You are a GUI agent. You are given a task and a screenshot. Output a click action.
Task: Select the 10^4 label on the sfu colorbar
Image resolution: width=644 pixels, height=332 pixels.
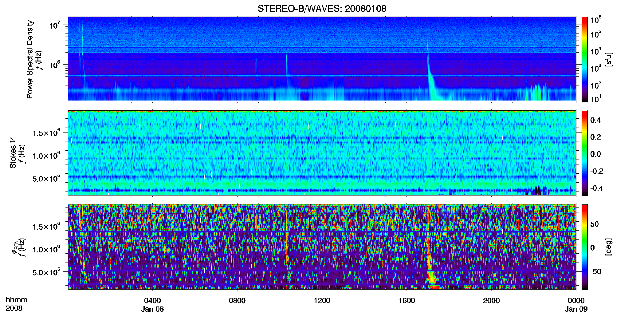pos(596,51)
